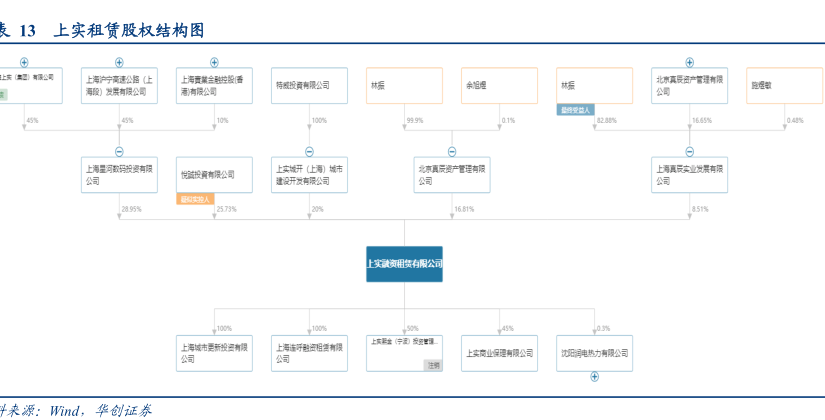Click the 20% share label
The width and height of the screenshot is (825, 420).
[x=317, y=209]
